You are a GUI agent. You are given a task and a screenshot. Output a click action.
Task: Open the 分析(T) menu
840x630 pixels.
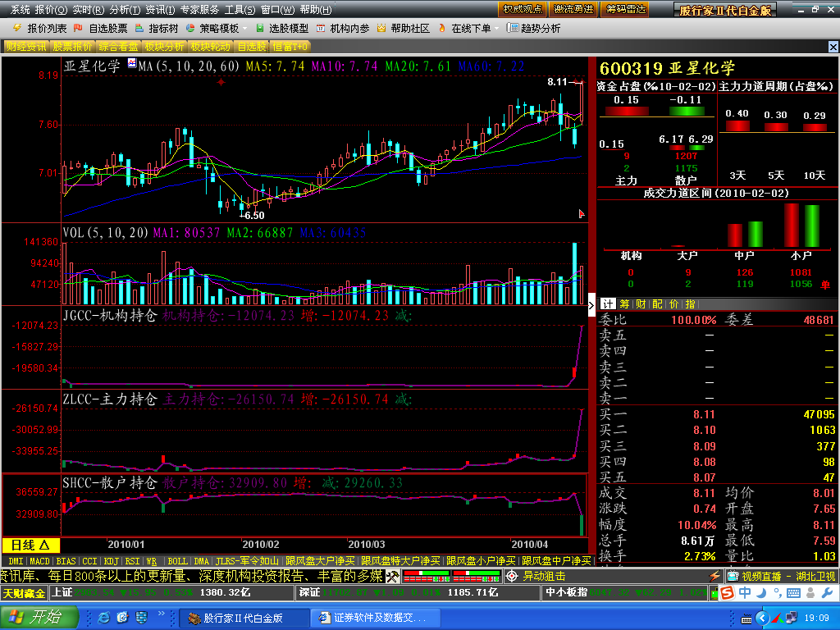(125, 10)
